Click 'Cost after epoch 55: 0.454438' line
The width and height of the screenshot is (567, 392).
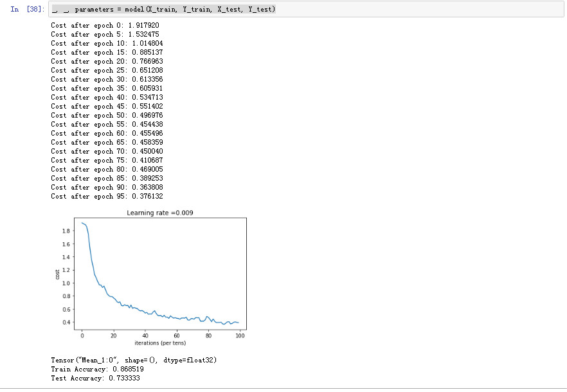[x=107, y=125]
